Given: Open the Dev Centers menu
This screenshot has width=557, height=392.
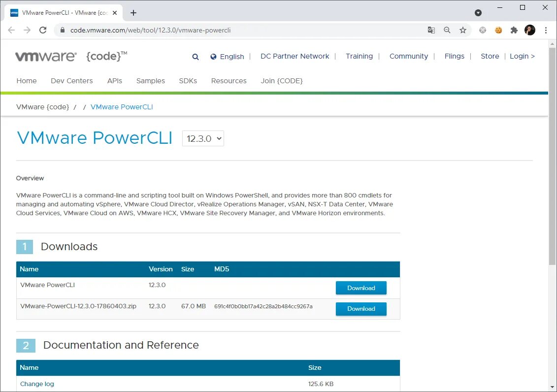Looking at the screenshot, I should tap(72, 81).
